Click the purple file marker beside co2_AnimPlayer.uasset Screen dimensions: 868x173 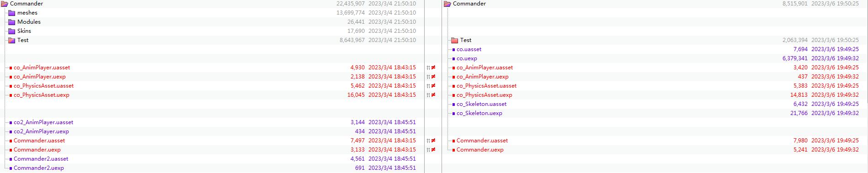tap(11, 122)
